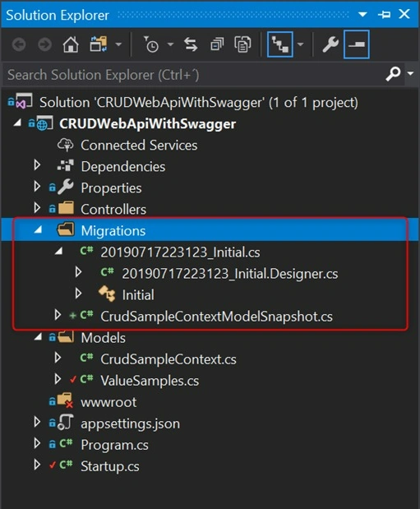Expand 20190717223123_Initial.Designer.cs node

pyautogui.click(x=78, y=272)
